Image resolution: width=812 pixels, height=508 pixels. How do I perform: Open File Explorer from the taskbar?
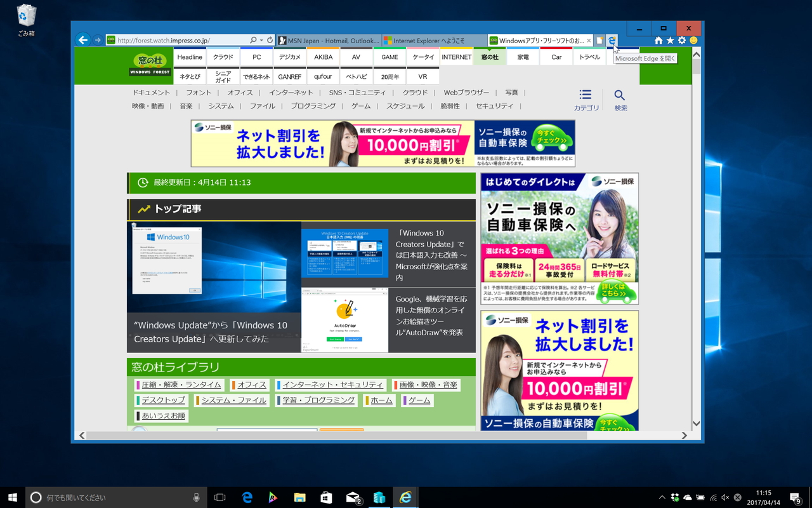click(299, 497)
